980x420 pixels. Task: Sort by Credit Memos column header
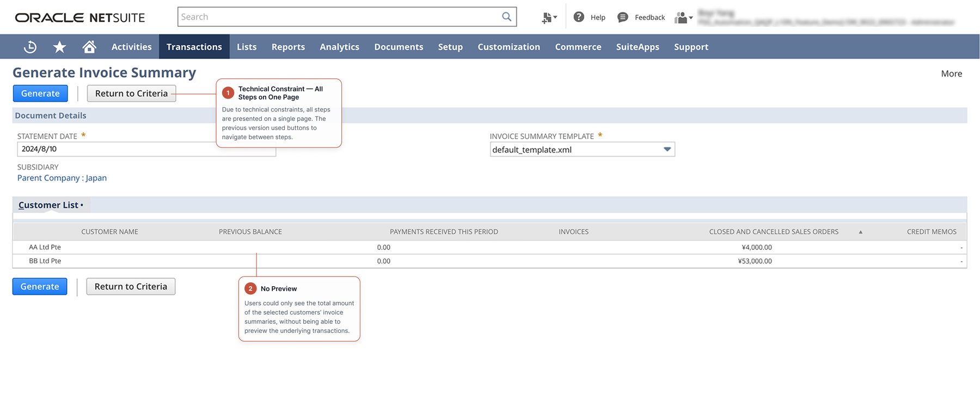click(x=932, y=232)
